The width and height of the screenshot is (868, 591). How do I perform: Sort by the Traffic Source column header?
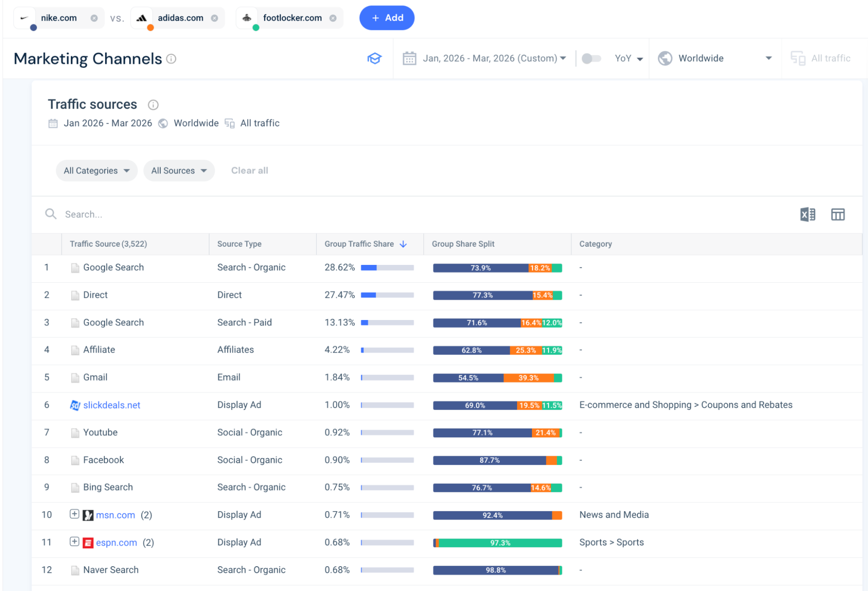(109, 244)
